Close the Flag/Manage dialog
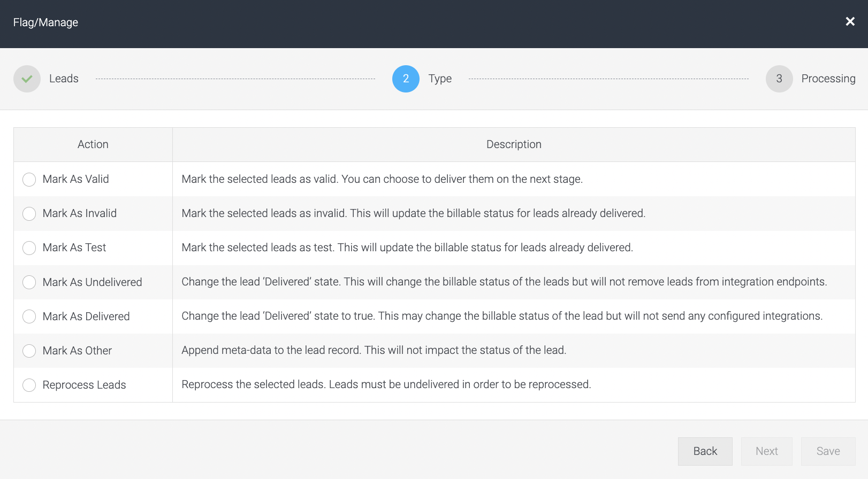This screenshot has width=868, height=479. coord(850,21)
